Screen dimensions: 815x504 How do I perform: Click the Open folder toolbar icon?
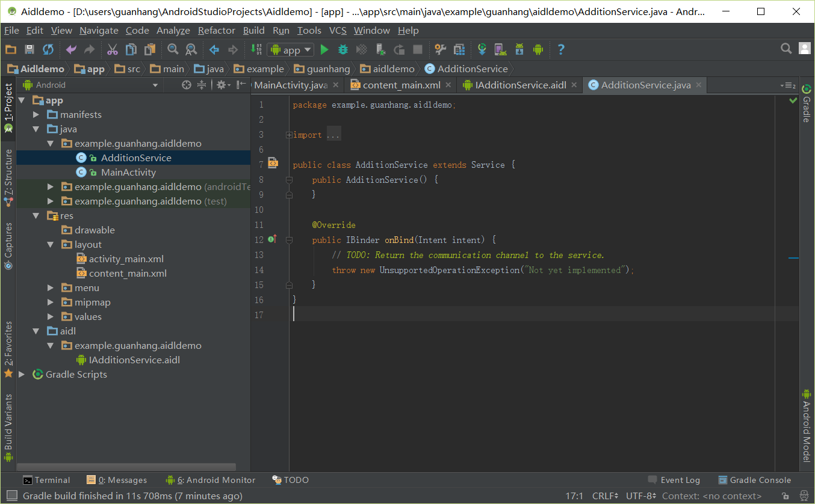click(x=11, y=49)
